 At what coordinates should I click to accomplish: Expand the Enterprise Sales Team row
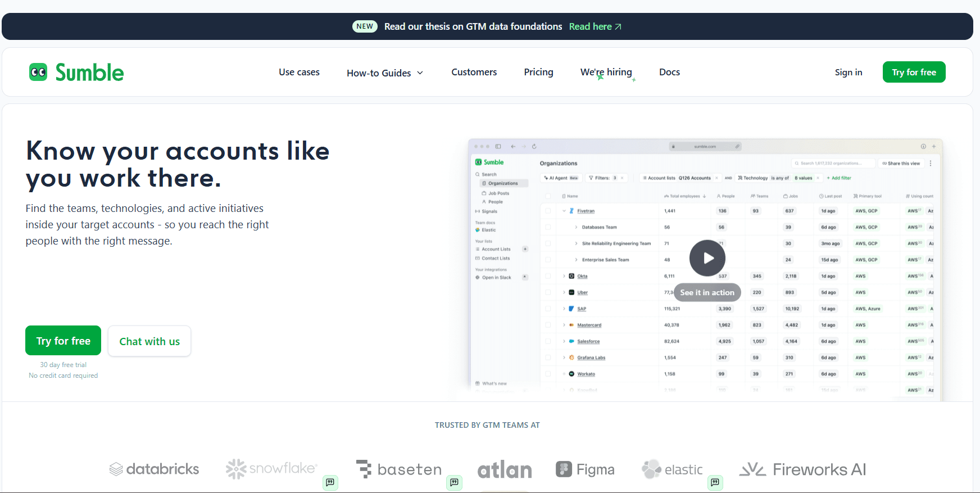click(x=576, y=260)
